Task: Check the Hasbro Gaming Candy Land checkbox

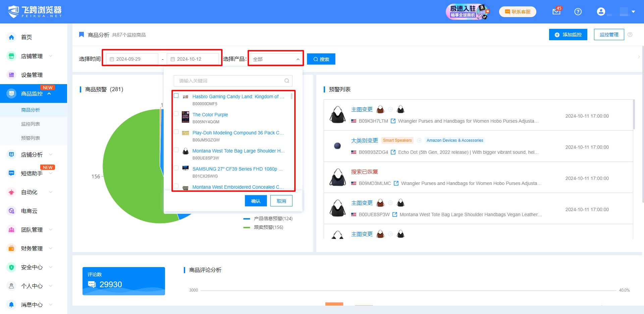Action: pos(176,96)
